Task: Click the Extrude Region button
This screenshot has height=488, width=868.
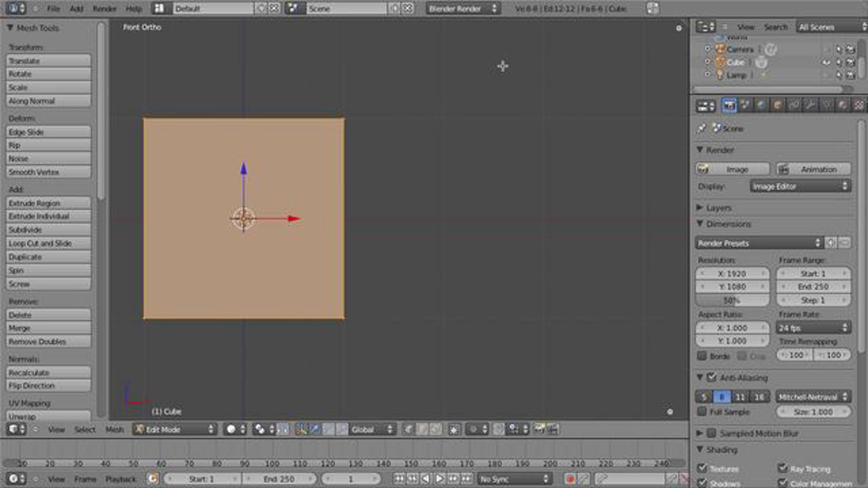Action: [x=48, y=203]
